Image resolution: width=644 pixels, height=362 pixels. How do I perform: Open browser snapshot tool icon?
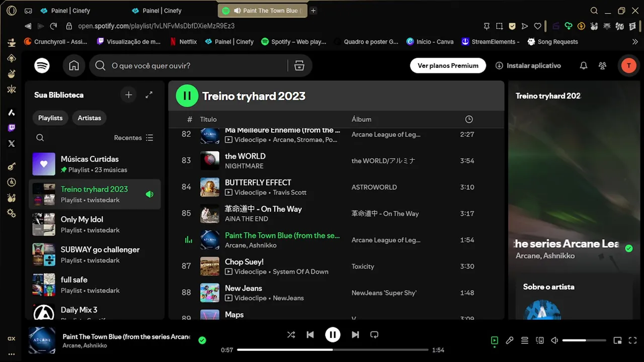click(499, 26)
